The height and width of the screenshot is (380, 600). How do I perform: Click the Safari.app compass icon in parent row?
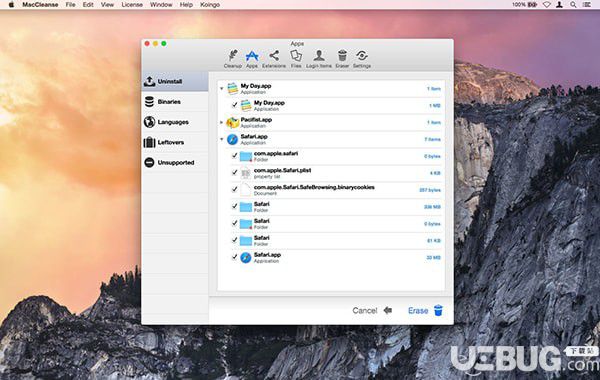(x=232, y=139)
